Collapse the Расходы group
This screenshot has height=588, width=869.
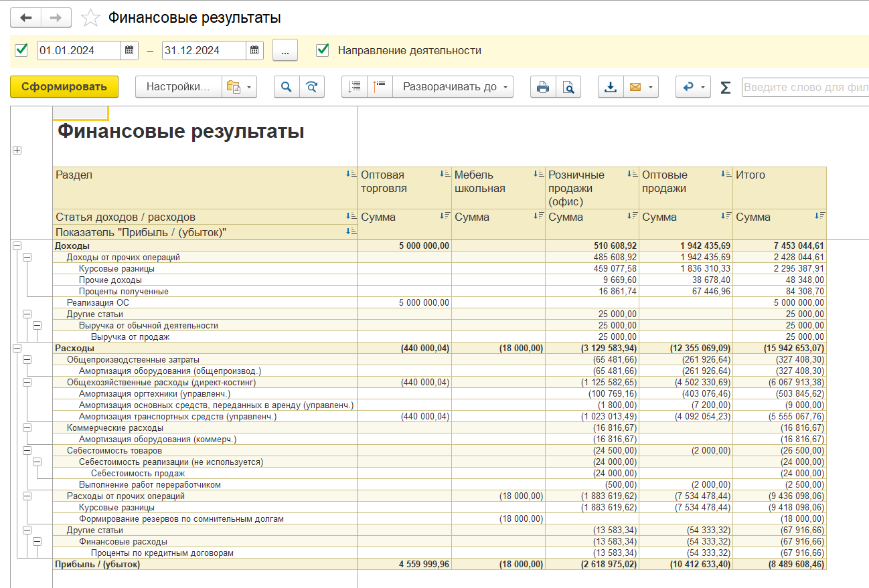[17, 349]
